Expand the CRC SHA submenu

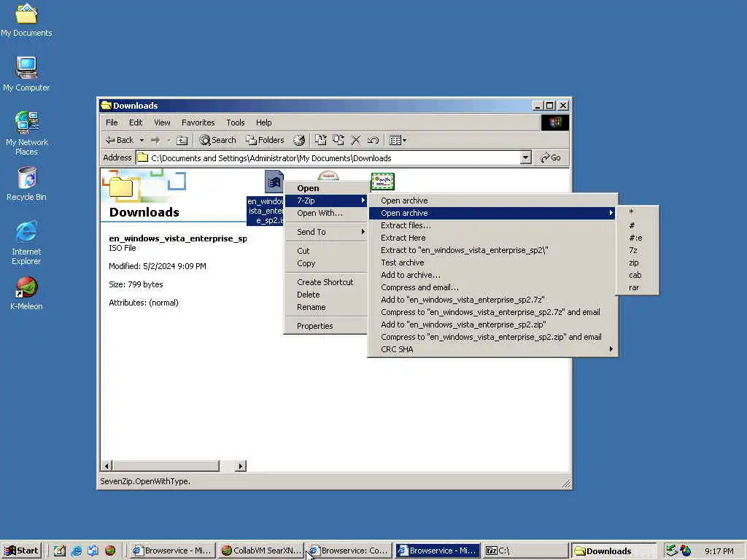[492, 349]
